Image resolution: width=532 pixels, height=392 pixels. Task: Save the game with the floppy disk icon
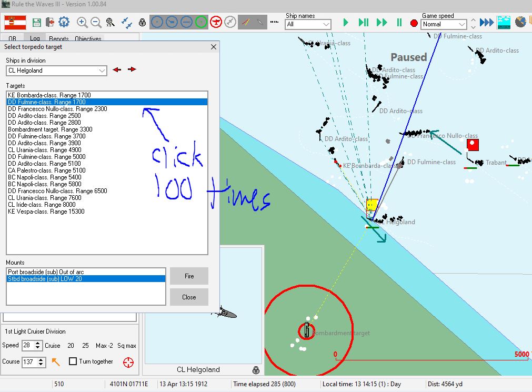(37, 23)
